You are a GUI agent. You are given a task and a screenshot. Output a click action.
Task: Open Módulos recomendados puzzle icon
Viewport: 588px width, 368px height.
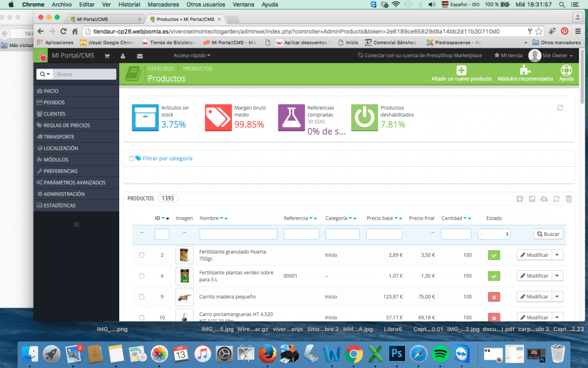[x=525, y=70]
